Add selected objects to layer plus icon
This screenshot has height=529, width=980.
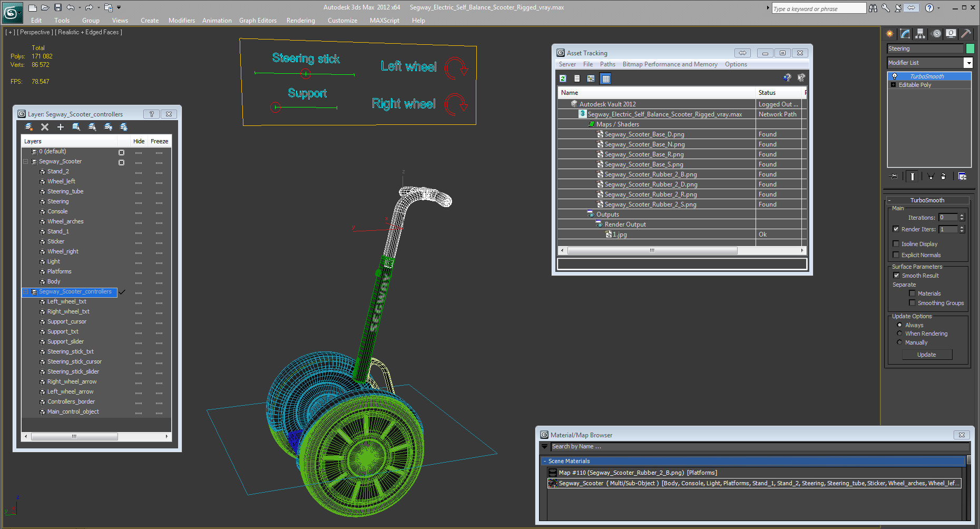pos(61,127)
